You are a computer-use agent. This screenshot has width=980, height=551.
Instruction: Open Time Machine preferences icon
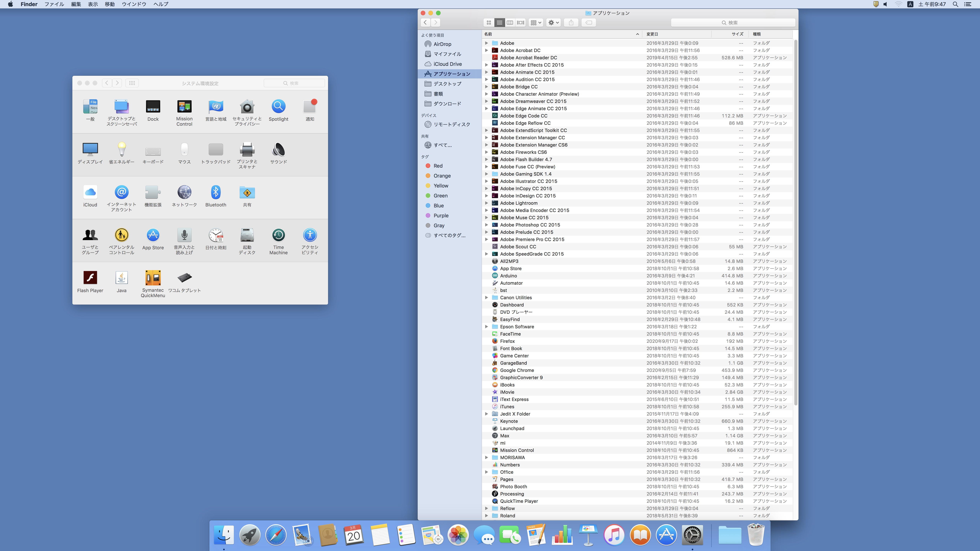coord(278,235)
